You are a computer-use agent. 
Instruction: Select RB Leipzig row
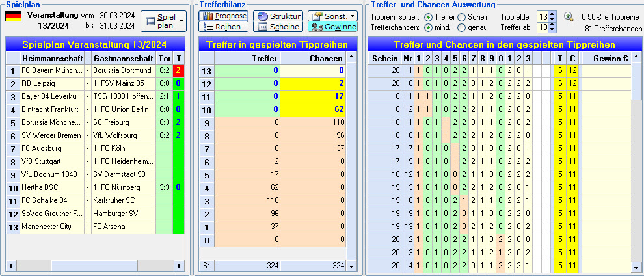[x=95, y=83]
